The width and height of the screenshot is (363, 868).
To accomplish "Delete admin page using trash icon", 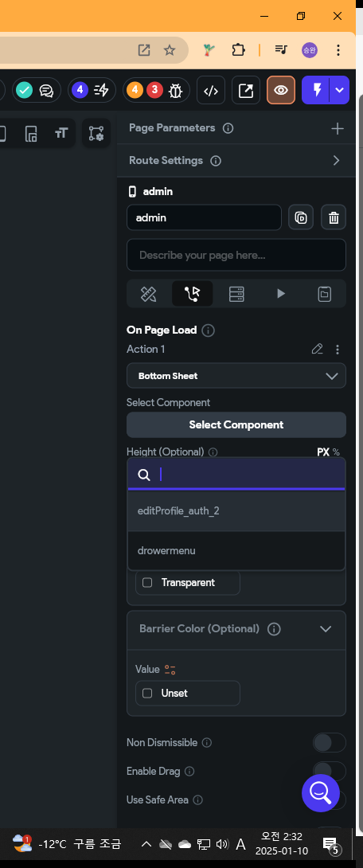I will [x=334, y=217].
